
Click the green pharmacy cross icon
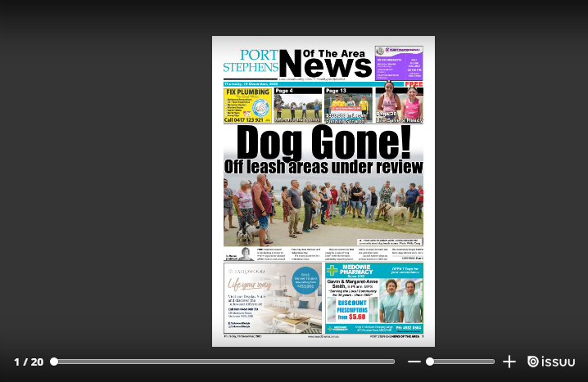coord(332,270)
